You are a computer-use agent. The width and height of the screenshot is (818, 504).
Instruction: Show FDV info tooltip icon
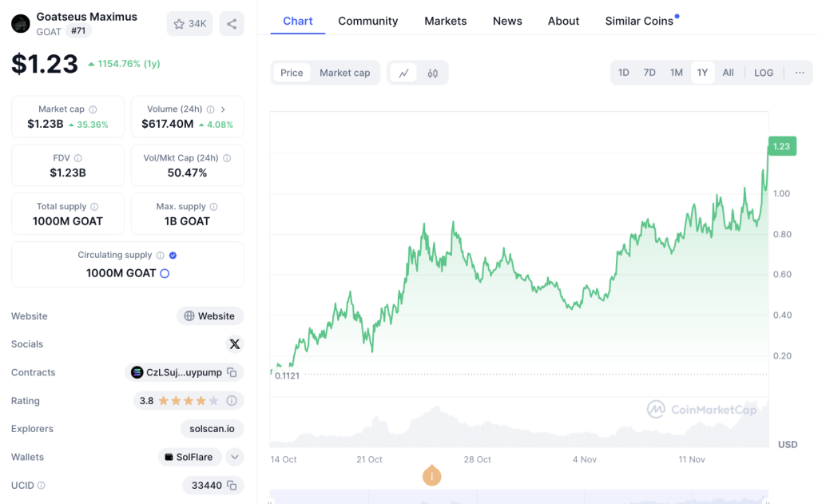click(77, 158)
